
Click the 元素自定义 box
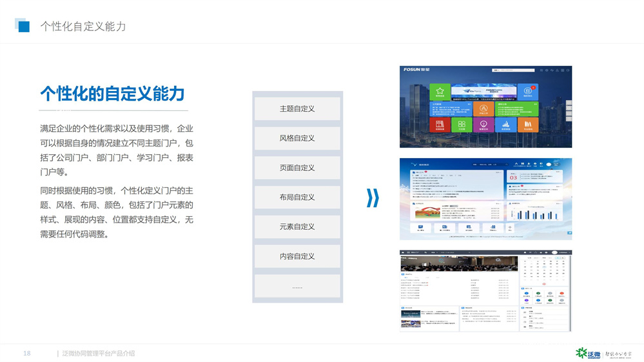tap(297, 227)
